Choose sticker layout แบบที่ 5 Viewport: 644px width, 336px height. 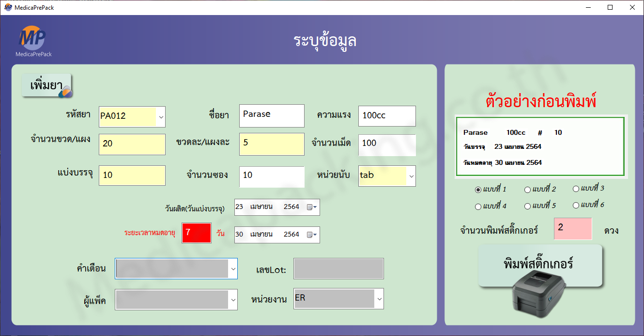coord(527,206)
